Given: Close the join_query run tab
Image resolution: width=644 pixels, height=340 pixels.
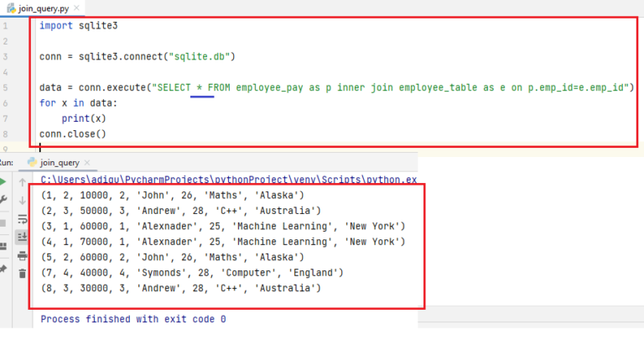Looking at the screenshot, I should [86, 163].
